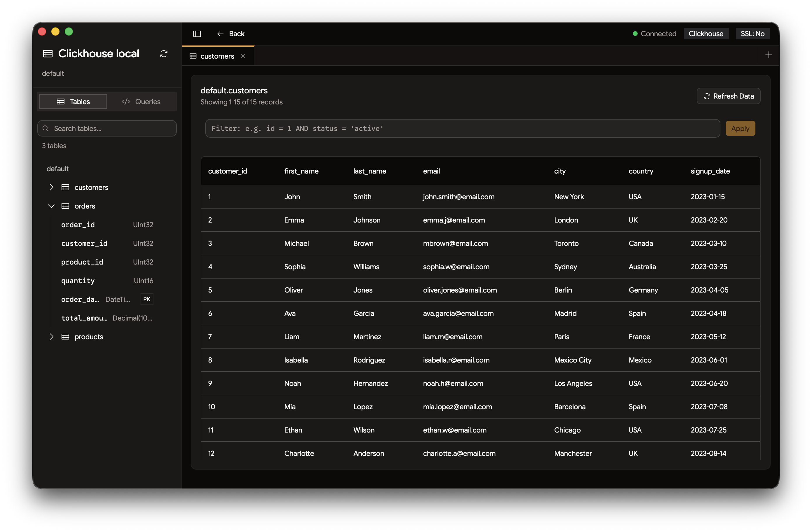Collapse the orders table columns
This screenshot has width=812, height=532.
click(x=52, y=206)
